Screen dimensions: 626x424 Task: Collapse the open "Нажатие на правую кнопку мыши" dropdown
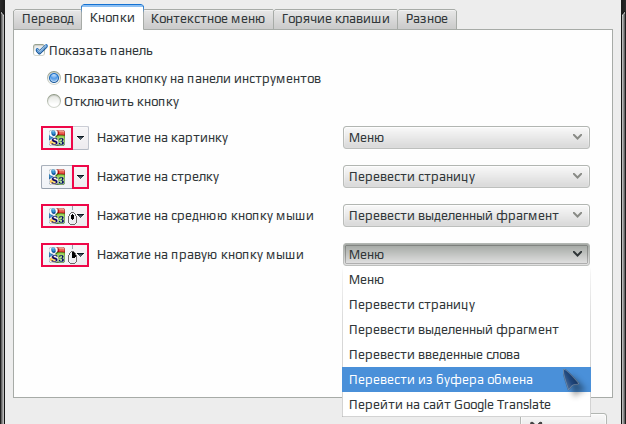tap(466, 255)
